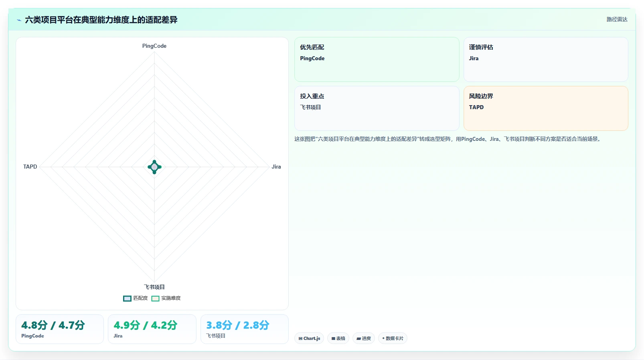644x360 pixels.
Task: Click the page title 六类项目平台在典型能力维度上的适配差异
Action: [101, 20]
